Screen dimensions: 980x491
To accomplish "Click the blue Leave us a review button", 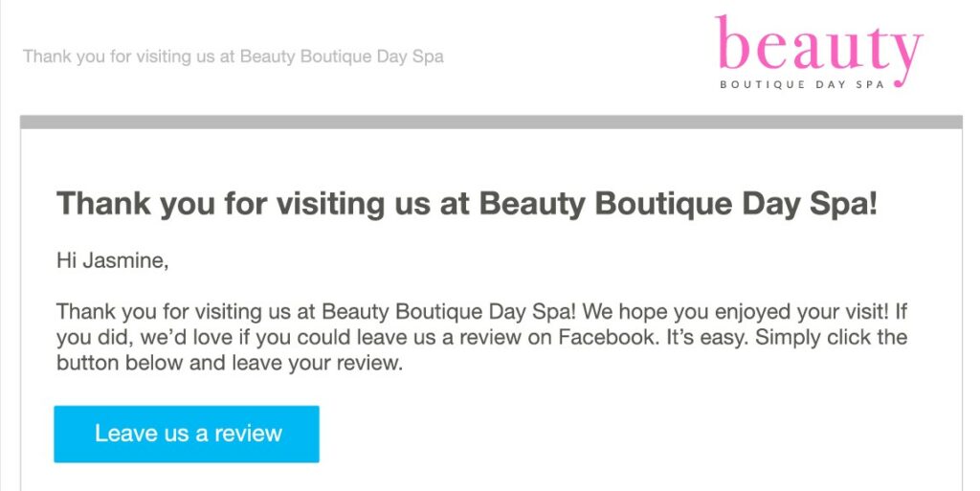I will [187, 435].
